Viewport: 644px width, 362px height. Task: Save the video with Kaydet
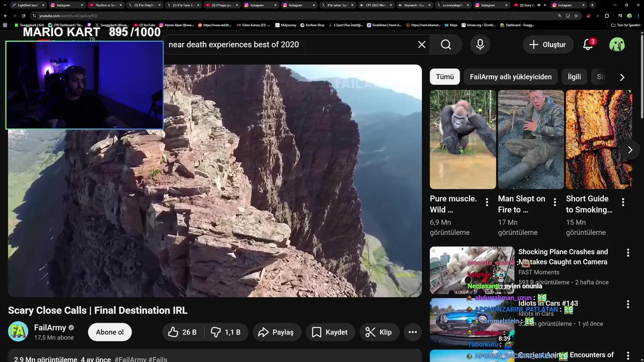click(x=330, y=332)
